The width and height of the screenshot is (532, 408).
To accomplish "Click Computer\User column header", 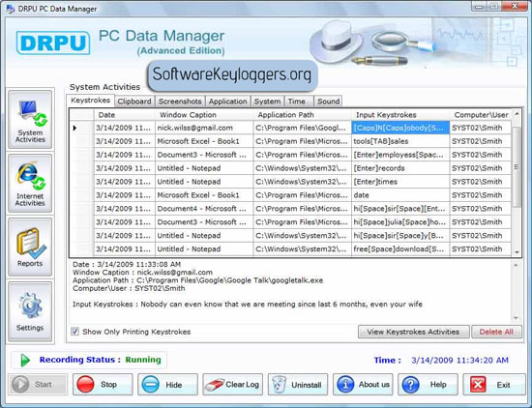I will 481,115.
